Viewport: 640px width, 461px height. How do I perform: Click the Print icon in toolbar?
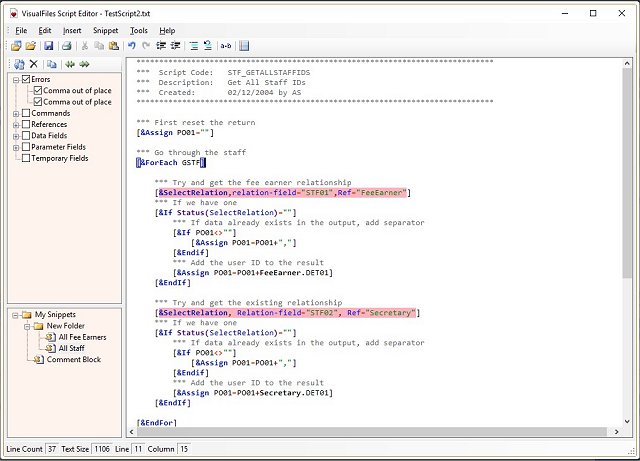[66, 46]
